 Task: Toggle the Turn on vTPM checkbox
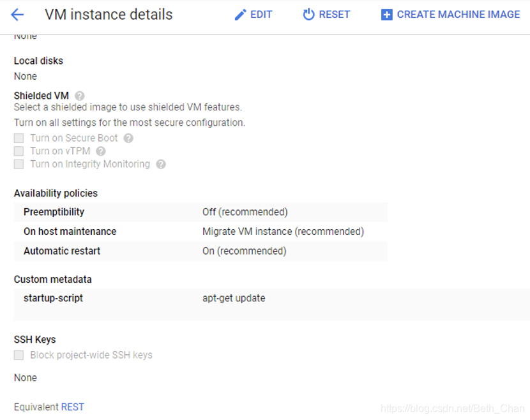coord(19,151)
